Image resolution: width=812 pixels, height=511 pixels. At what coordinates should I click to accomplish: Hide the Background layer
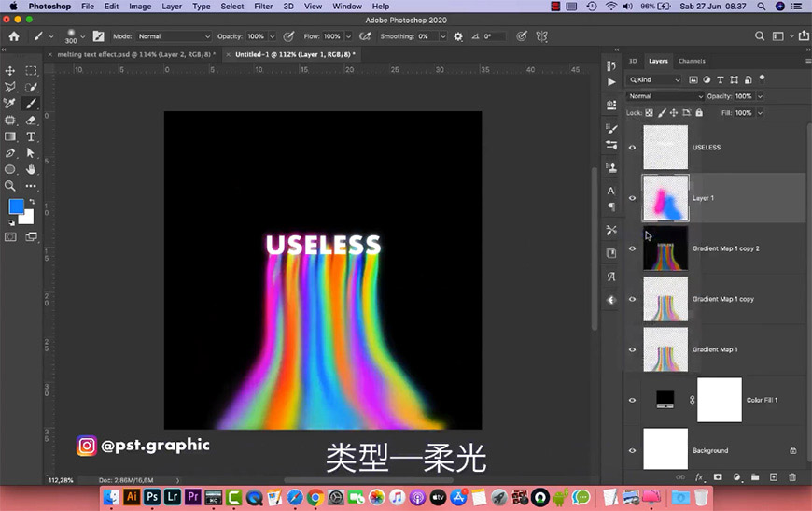632,451
